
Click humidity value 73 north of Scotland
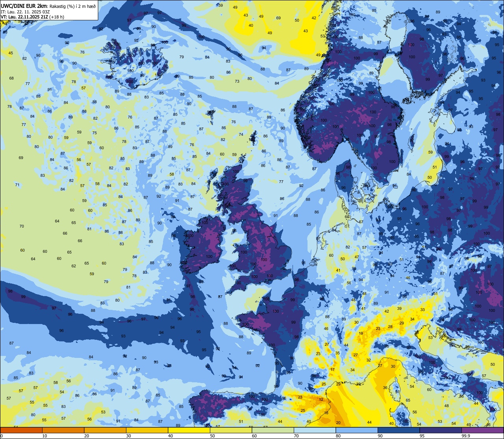pyautogui.click(x=237, y=82)
